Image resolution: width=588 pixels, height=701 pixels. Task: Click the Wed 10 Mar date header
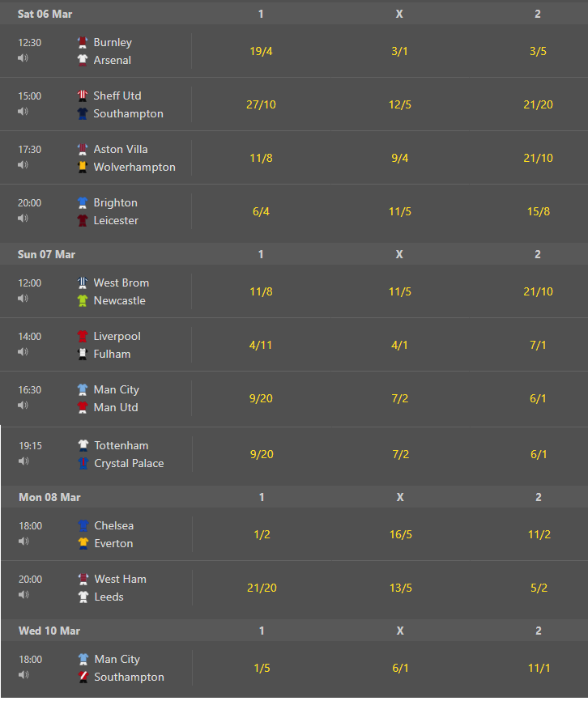[x=49, y=631]
